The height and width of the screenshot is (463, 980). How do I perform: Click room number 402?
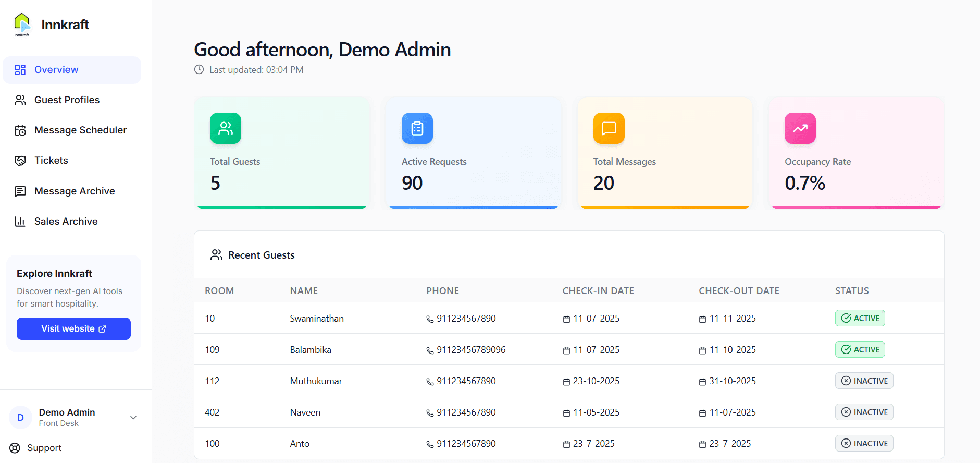click(x=212, y=412)
